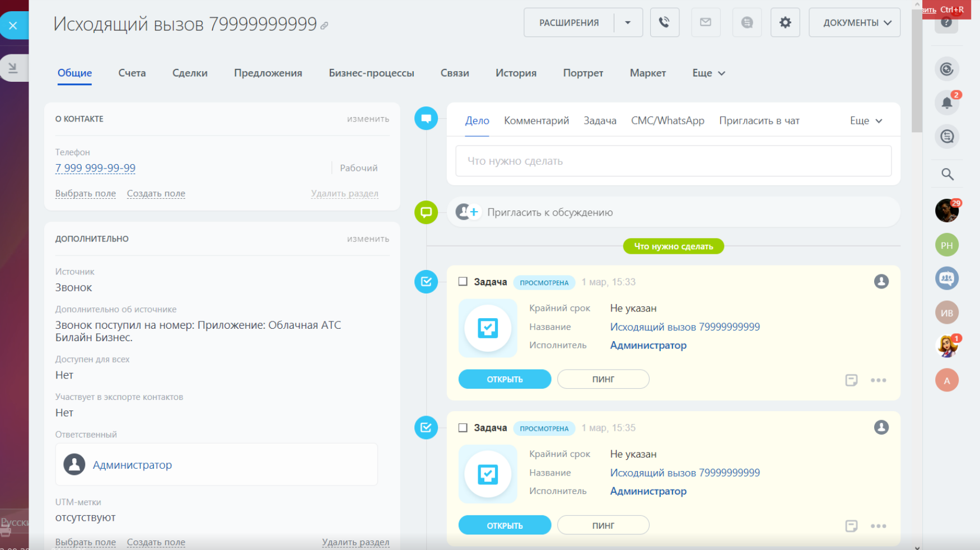The width and height of the screenshot is (980, 550).
Task: Open notifications bell in right sidebar
Action: pos(946,102)
